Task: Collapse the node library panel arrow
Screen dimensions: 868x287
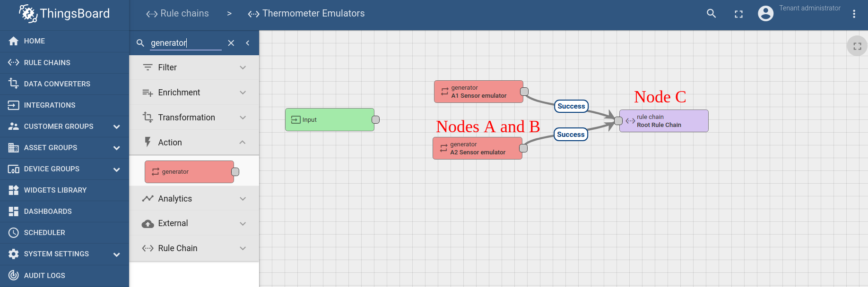Action: tap(248, 43)
